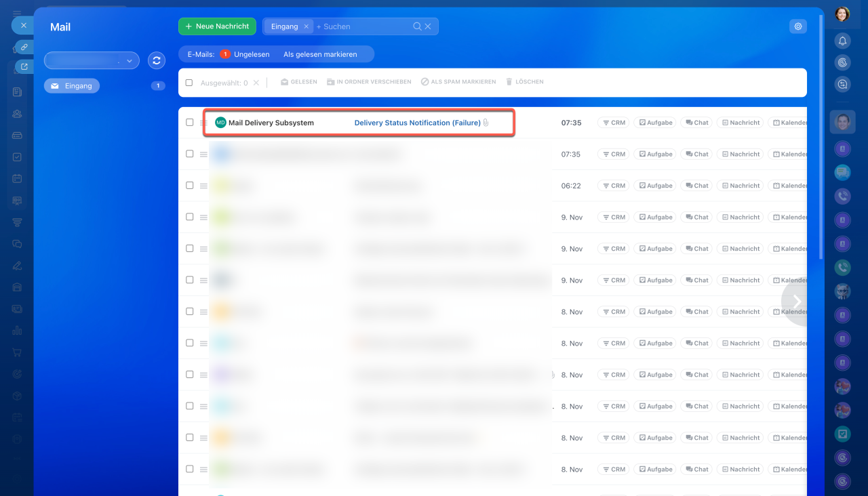Viewport: 868px width, 496px height.
Task: Tick the select-all emails checkbox
Action: tap(189, 83)
